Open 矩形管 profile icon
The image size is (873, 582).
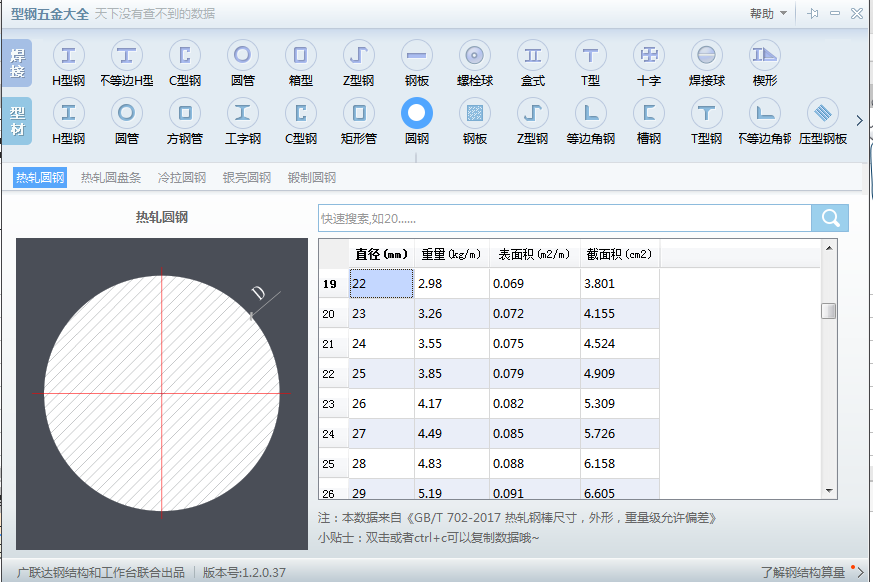359,113
